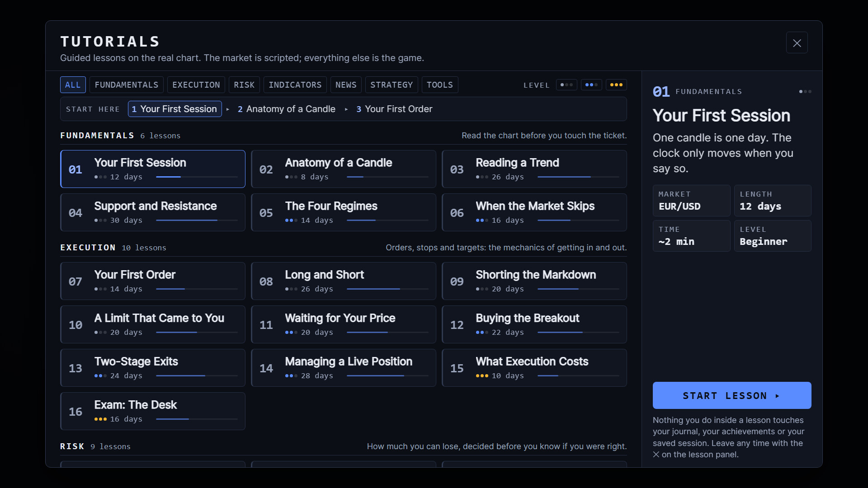The image size is (868, 488).
Task: Click the TUTORIALS dialog title
Action: [x=110, y=42]
